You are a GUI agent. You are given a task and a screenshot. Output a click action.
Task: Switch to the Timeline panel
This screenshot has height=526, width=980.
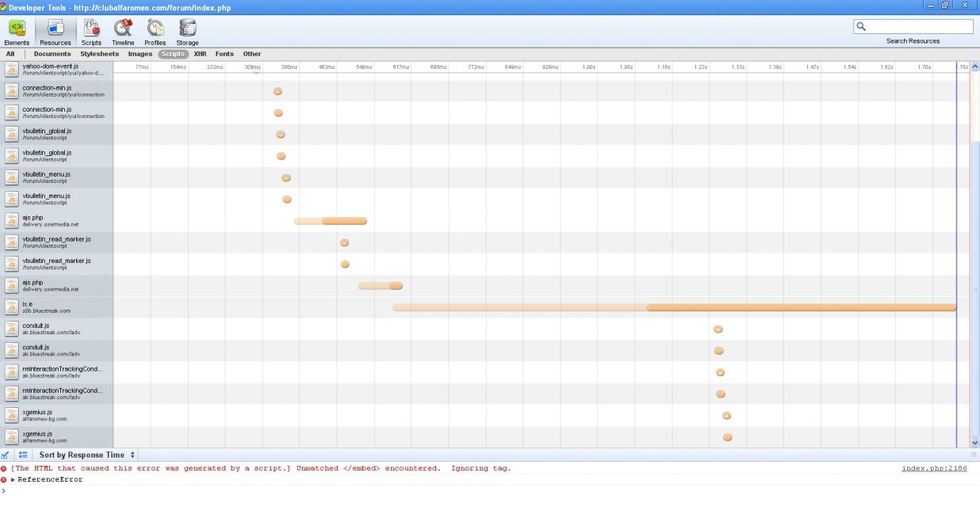[123, 32]
